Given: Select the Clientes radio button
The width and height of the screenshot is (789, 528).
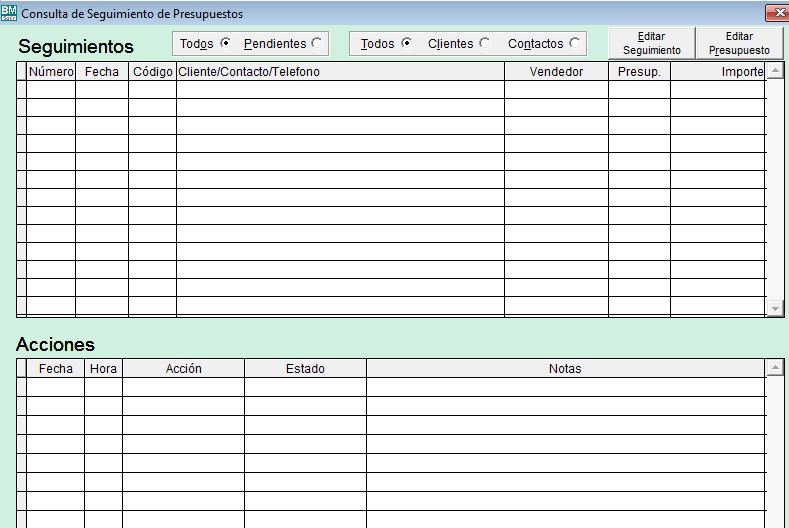Looking at the screenshot, I should click(x=485, y=43).
